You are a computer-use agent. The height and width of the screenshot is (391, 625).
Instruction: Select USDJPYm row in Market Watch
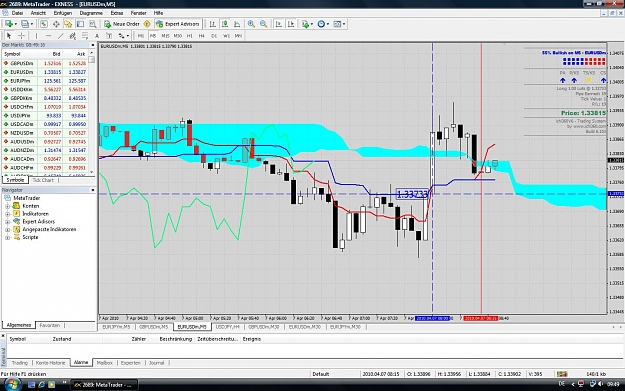45,116
